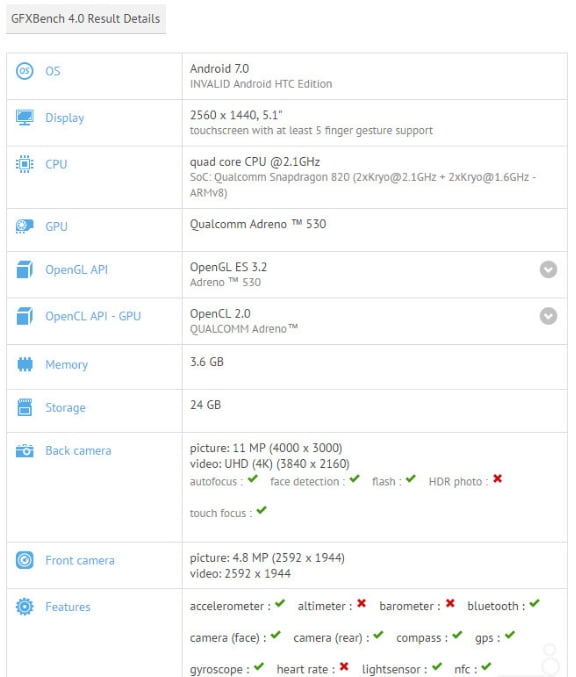
Task: Click the Memory label link
Action: (x=66, y=364)
